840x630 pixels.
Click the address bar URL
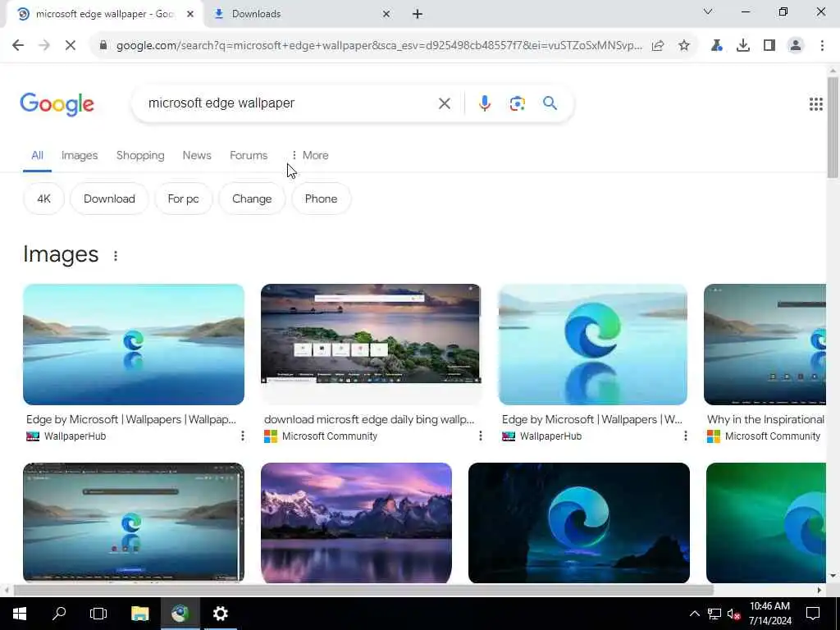[379, 46]
